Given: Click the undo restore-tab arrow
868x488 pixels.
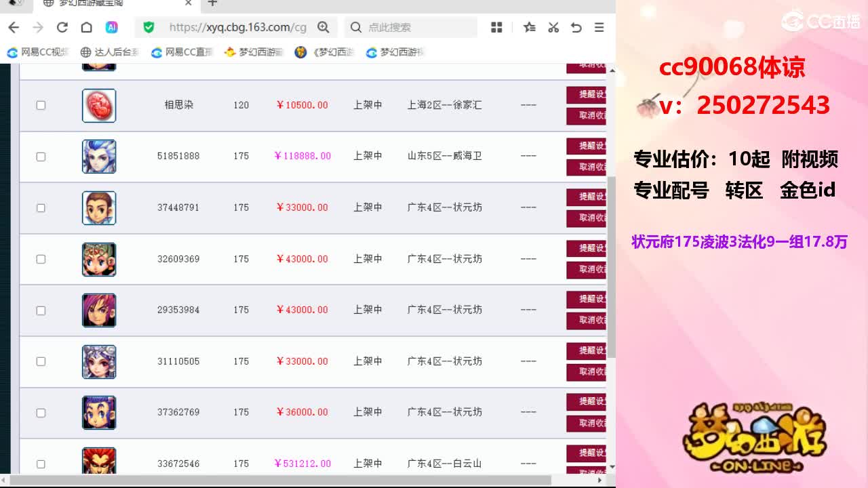Looking at the screenshot, I should coord(576,27).
